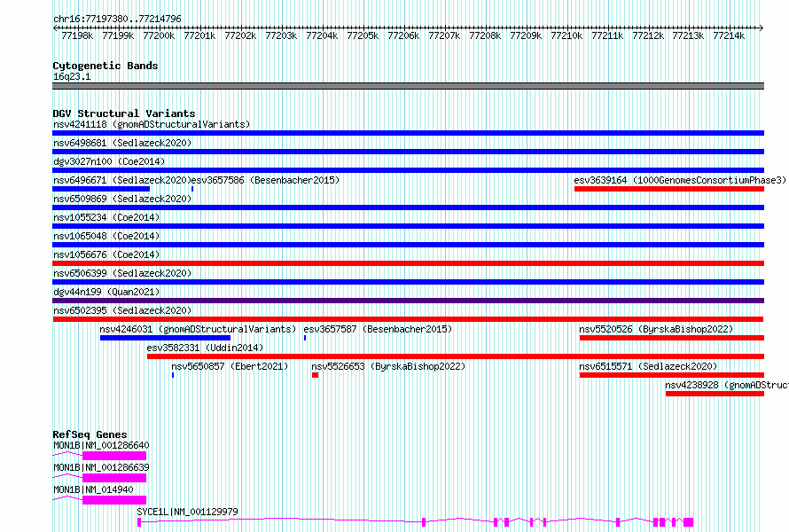Click the dgv44n199 (Quan2021) purple bar

[x=408, y=301]
